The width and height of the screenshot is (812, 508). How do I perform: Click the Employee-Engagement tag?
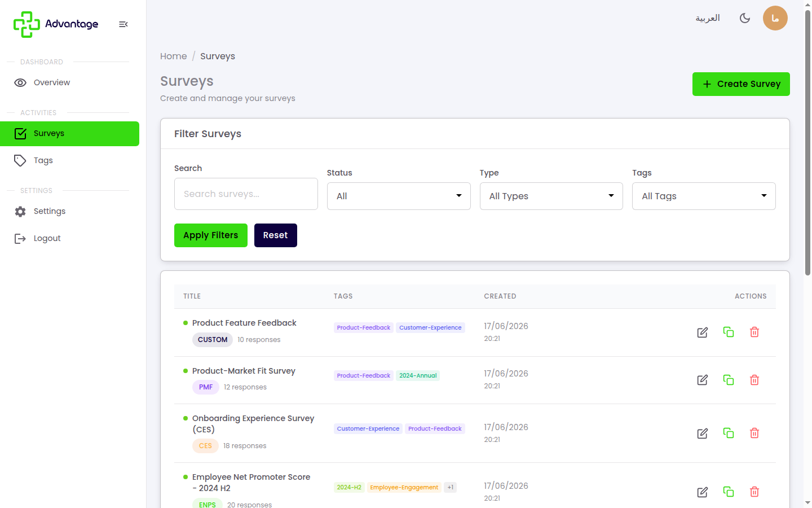(x=404, y=487)
